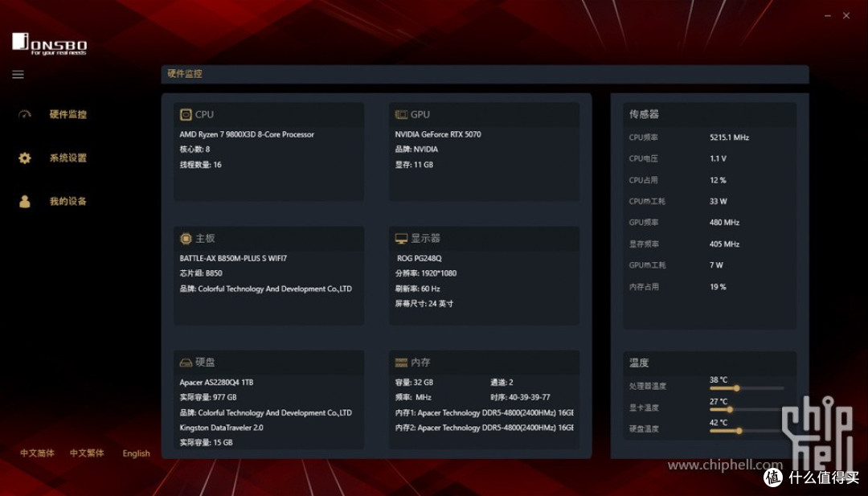Viewport: 868px width, 496px height.
Task: Click the 时序: 40-39-39-77 value
Action: point(520,397)
